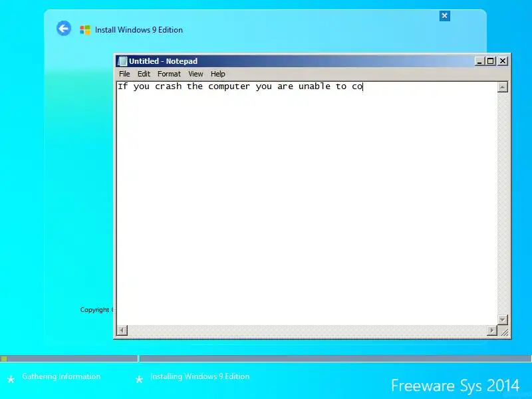532x399 pixels.
Task: Close the Untitled - Notepad window
Action: pyautogui.click(x=503, y=61)
